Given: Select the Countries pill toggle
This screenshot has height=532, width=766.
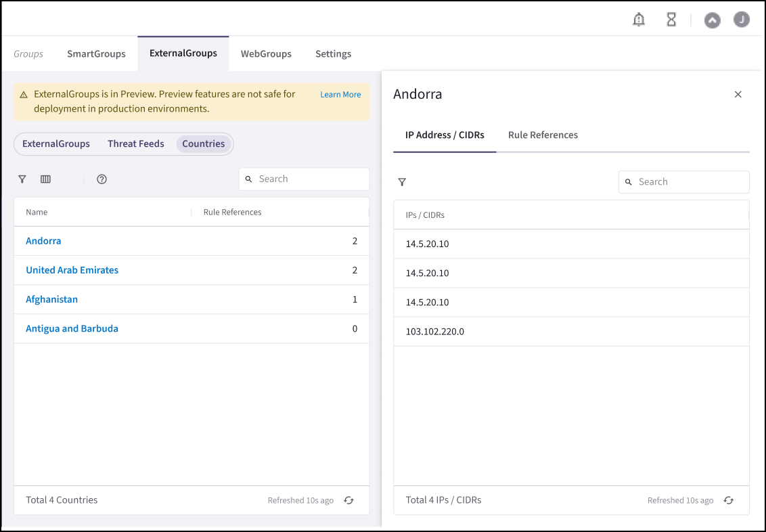Looking at the screenshot, I should 203,143.
